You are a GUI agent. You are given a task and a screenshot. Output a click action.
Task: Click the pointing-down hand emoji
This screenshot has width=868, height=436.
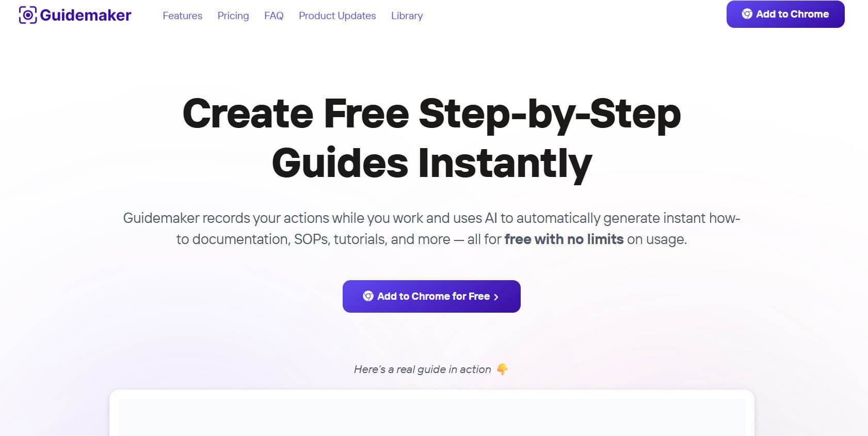pos(502,369)
